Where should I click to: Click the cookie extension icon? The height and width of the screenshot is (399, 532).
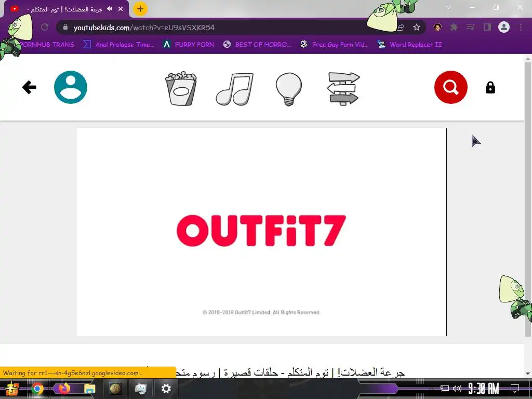pyautogui.click(x=437, y=27)
